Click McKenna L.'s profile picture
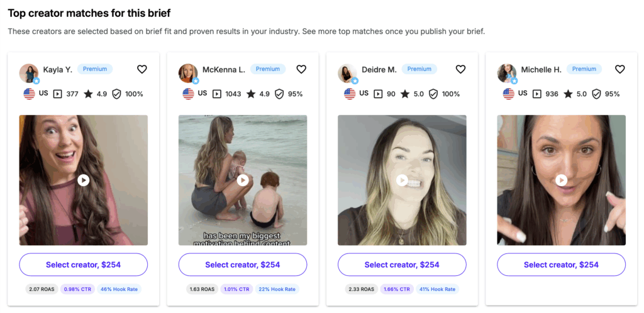 click(188, 73)
